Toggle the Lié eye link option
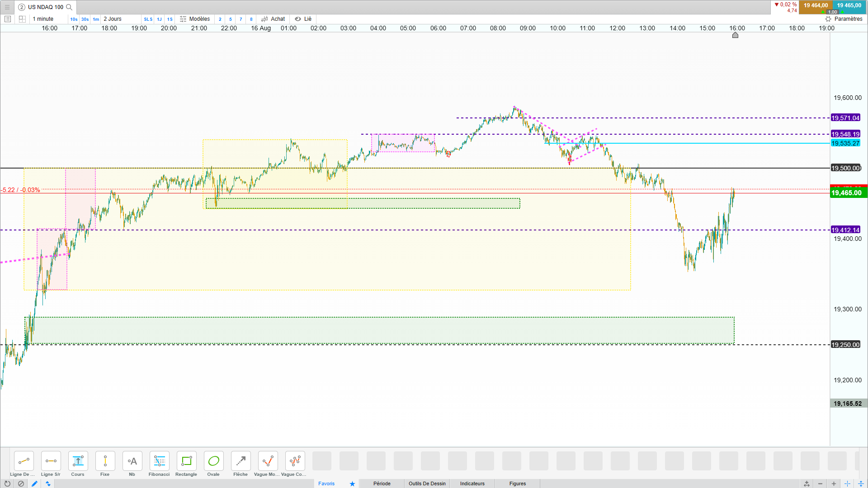868x488 pixels. 303,19
